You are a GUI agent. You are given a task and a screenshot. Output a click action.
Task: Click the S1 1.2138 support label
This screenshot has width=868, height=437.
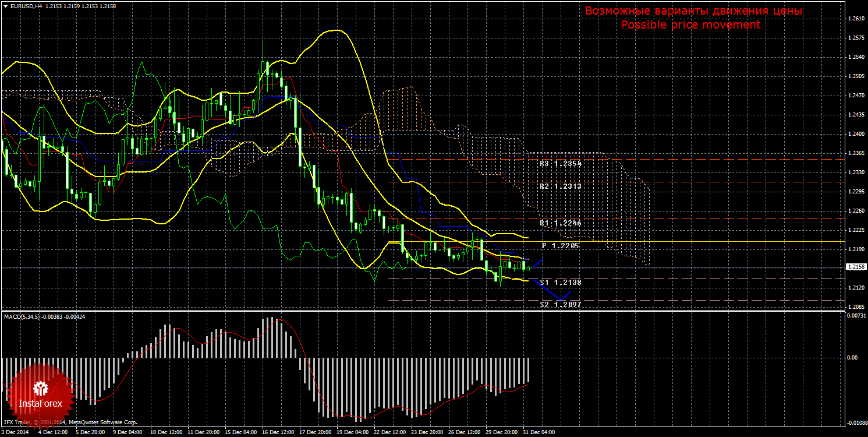[560, 282]
